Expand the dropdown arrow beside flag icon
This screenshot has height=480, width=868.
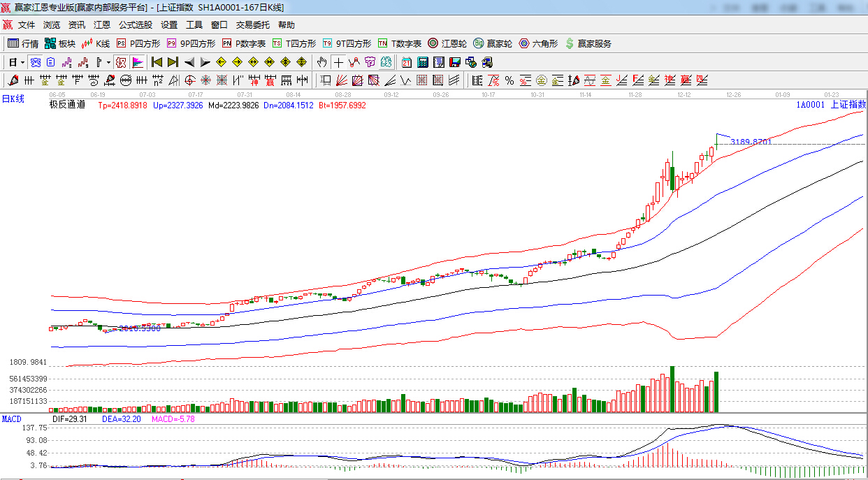pyautogui.click(x=108, y=62)
